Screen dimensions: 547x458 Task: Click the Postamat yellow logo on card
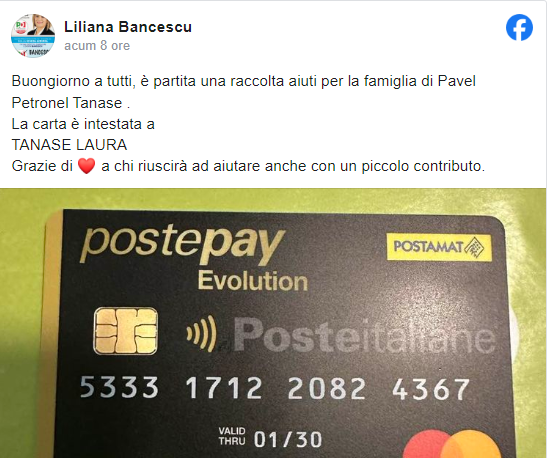(439, 247)
